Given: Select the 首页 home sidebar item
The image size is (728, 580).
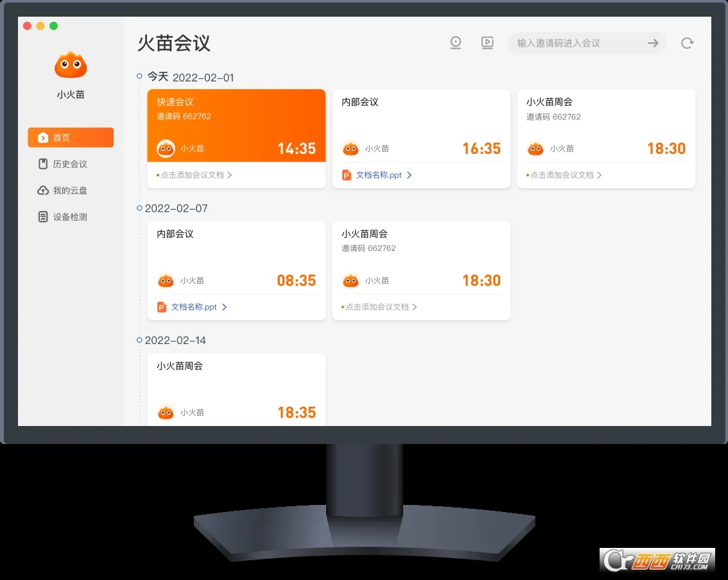Looking at the screenshot, I should (x=71, y=137).
